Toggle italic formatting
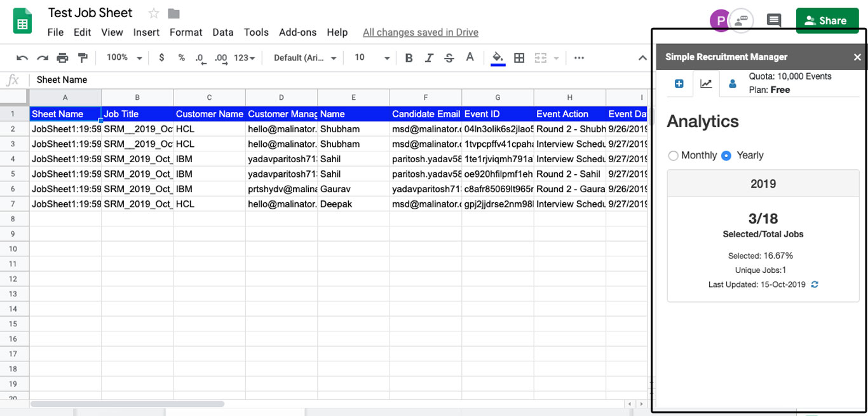The width and height of the screenshot is (868, 416). pos(429,58)
